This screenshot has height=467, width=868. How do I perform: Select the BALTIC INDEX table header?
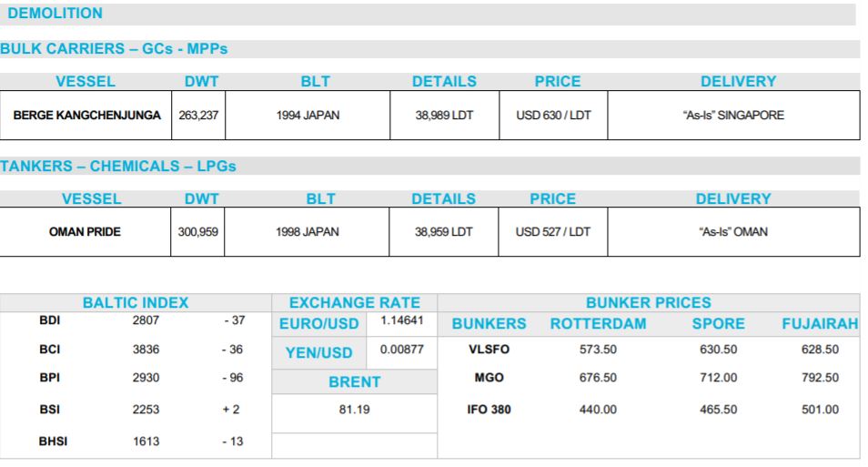pyautogui.click(x=136, y=302)
